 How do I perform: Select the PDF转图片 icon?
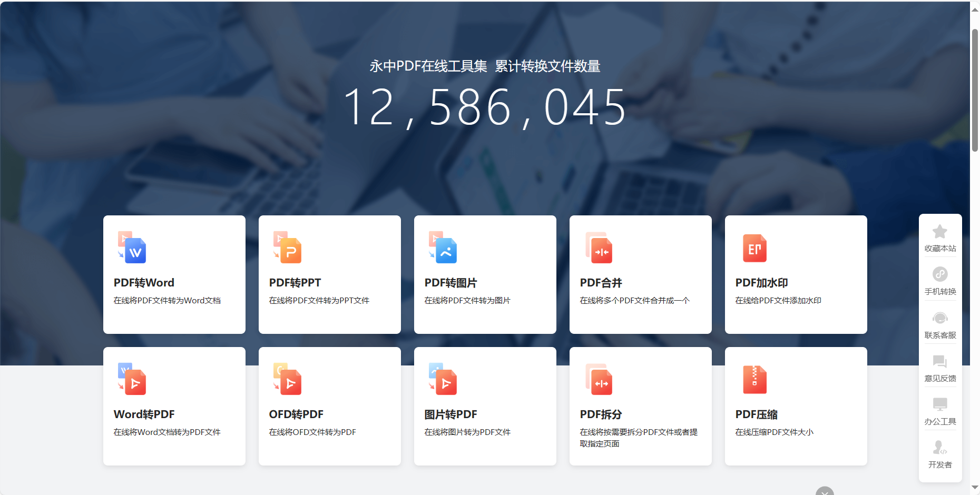coord(443,247)
